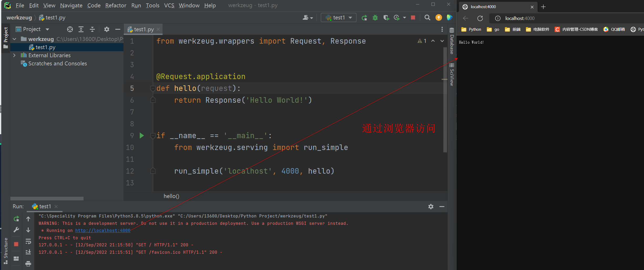Open the Tools menu

153,5
